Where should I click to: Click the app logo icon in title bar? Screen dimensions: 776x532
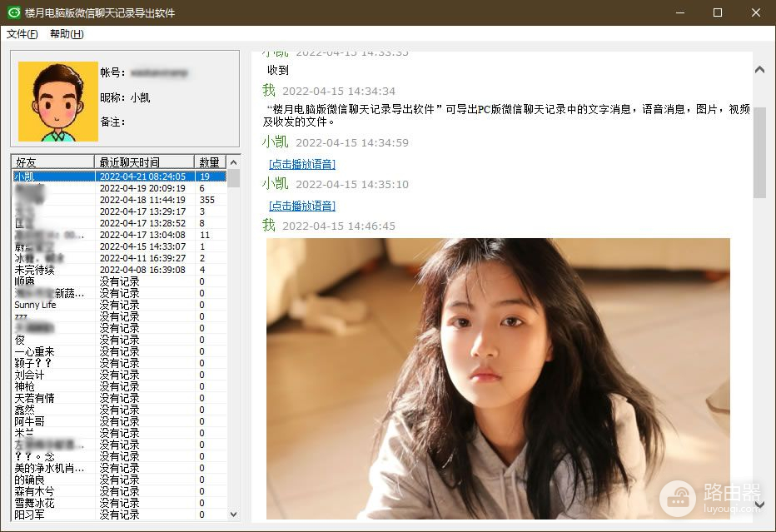(14, 12)
